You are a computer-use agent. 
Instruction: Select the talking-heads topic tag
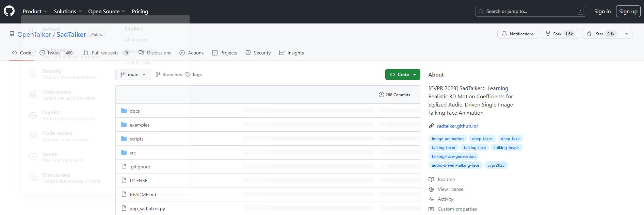coord(507,147)
